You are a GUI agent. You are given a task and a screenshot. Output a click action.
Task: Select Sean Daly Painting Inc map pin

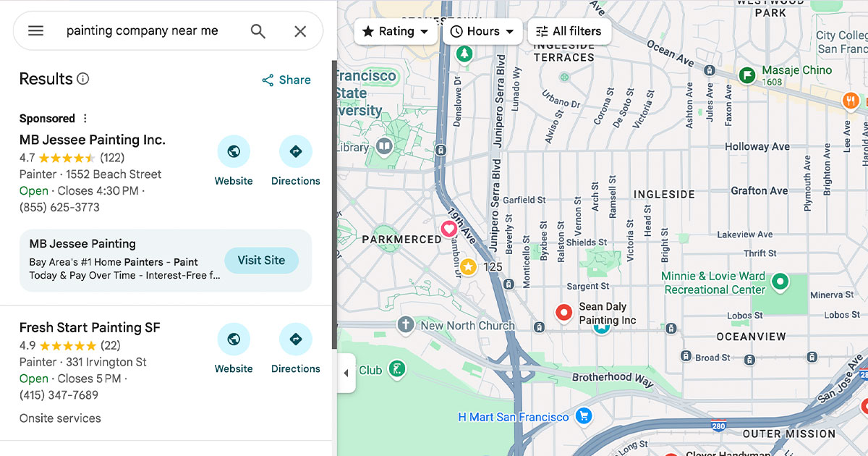pos(563,313)
